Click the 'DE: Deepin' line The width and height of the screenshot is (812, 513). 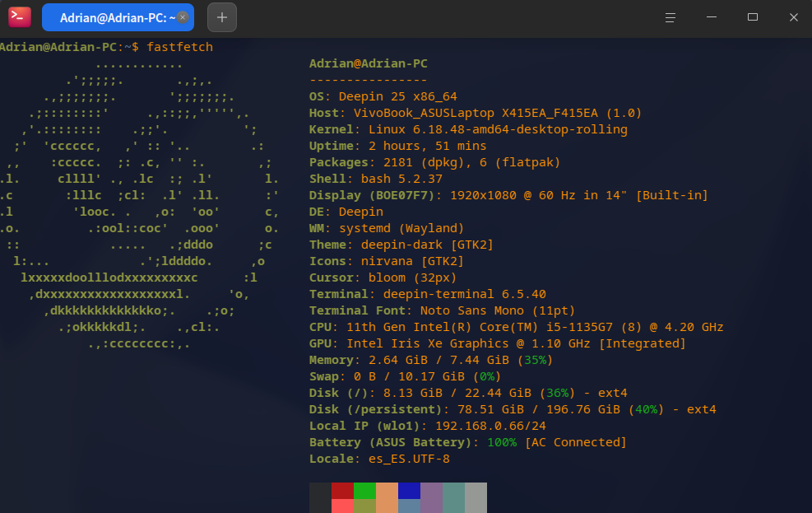point(346,212)
